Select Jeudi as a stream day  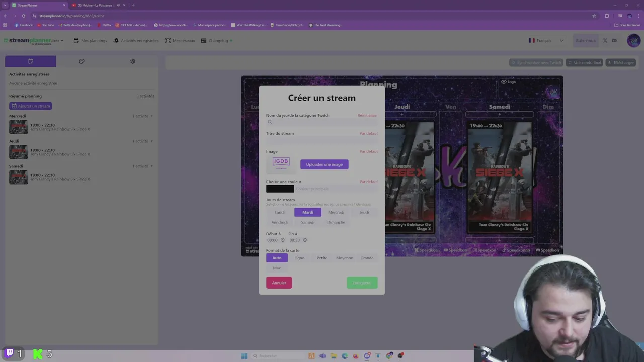coord(364,212)
